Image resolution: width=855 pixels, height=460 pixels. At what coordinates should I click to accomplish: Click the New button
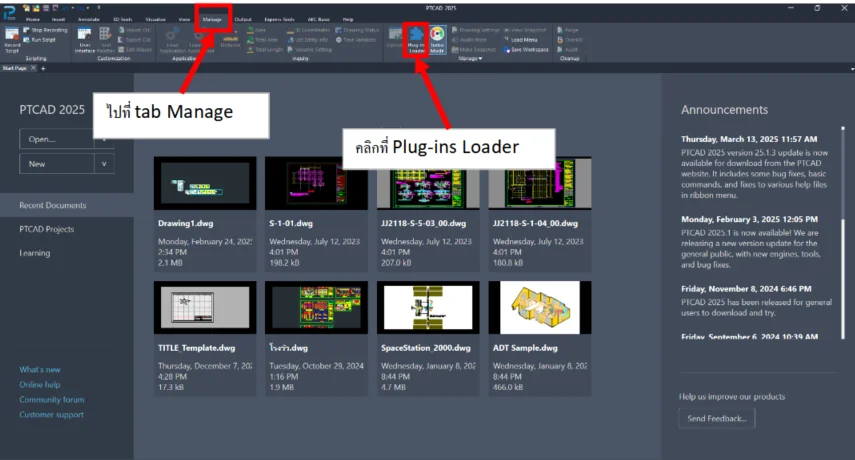(57, 164)
